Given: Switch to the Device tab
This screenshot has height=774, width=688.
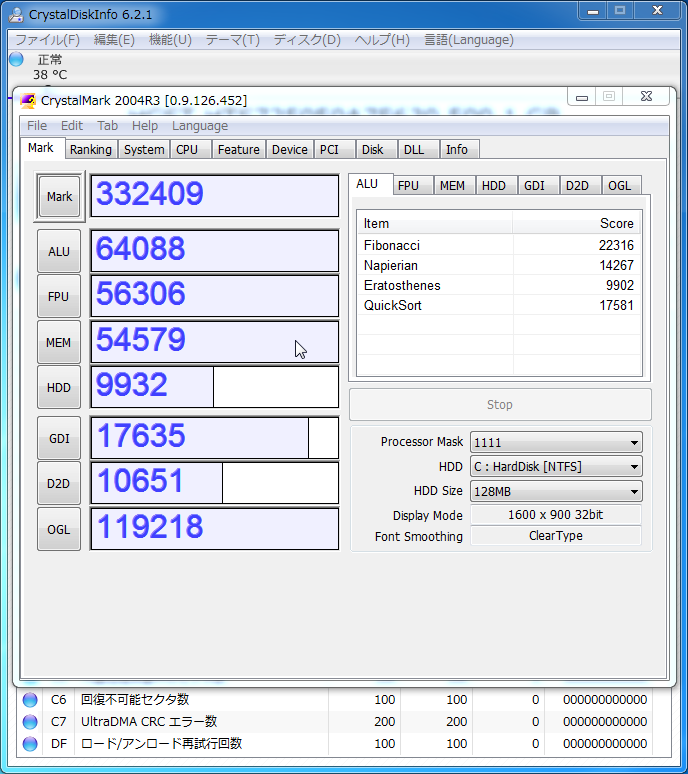Looking at the screenshot, I should pos(290,149).
